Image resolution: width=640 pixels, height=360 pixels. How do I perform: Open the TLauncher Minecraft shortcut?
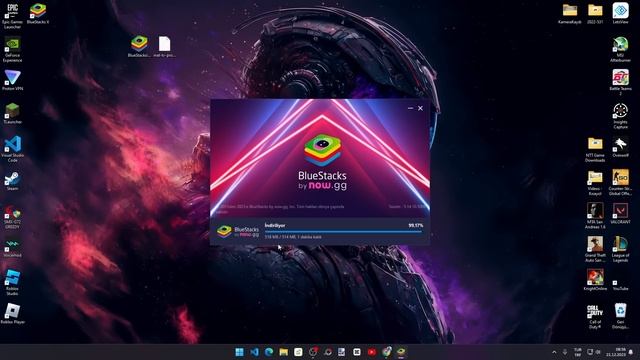click(12, 113)
